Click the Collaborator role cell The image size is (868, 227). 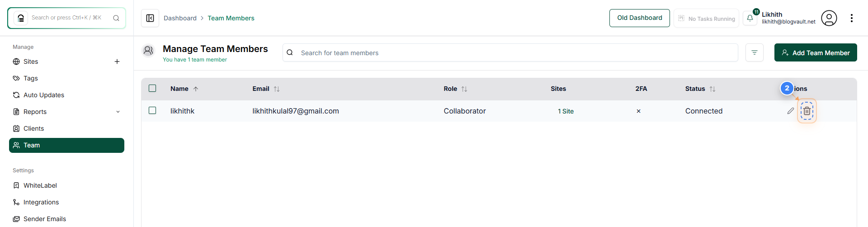465,111
